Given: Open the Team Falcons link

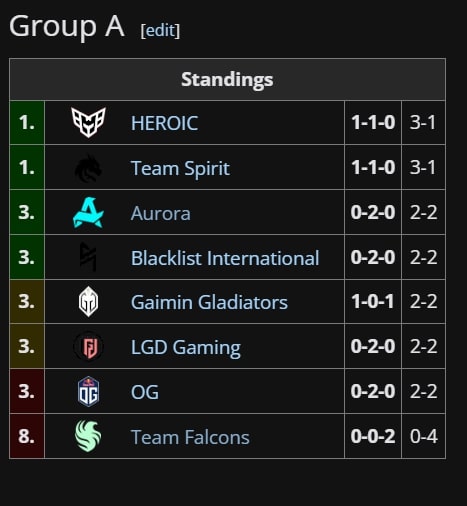Looking at the screenshot, I should (190, 437).
